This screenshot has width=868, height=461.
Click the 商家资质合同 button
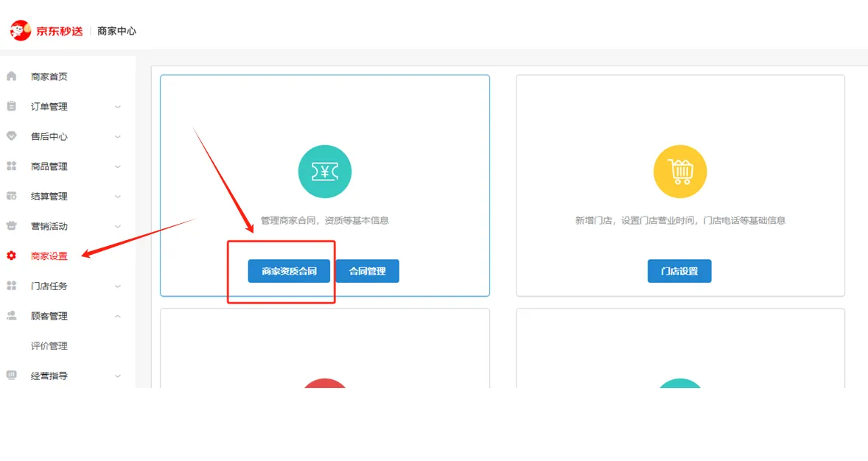pyautogui.click(x=288, y=271)
